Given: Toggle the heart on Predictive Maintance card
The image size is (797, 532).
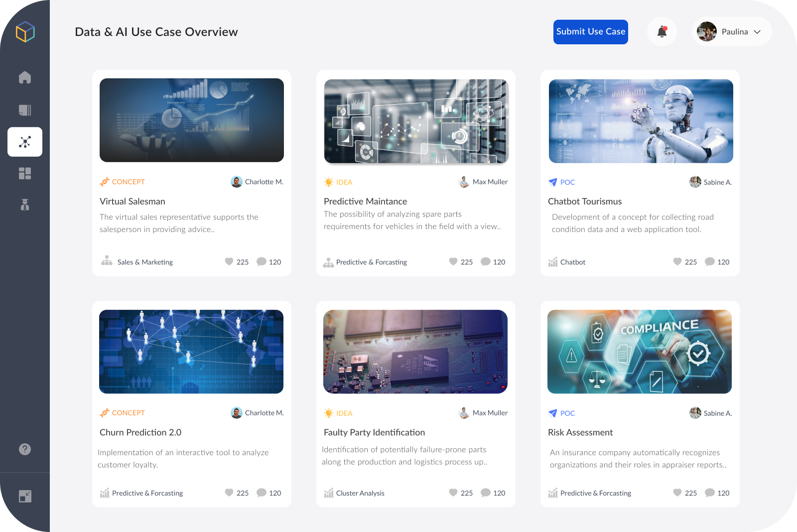Looking at the screenshot, I should click(x=453, y=262).
